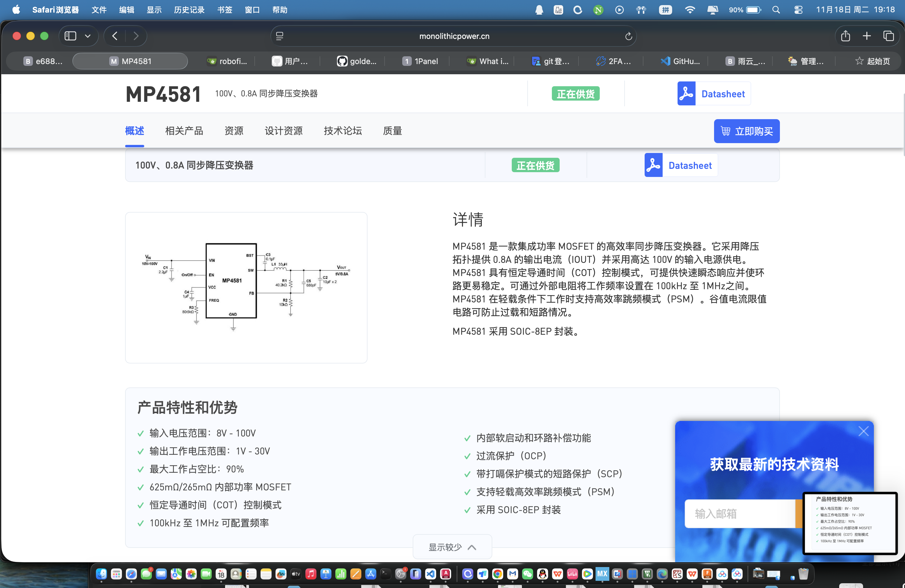Expand the sidebar options dropdown arrow
905x588 pixels.
pyautogui.click(x=88, y=36)
